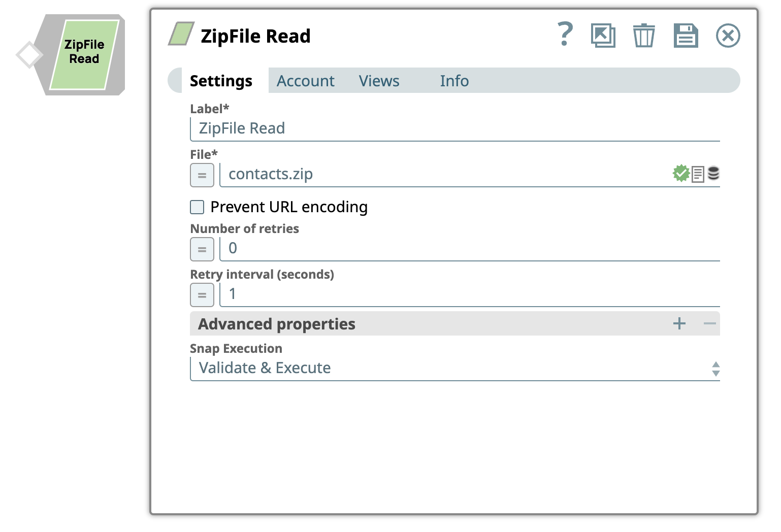Open the document icon in File field
Image resolution: width=781 pixels, height=532 pixels.
click(x=698, y=174)
